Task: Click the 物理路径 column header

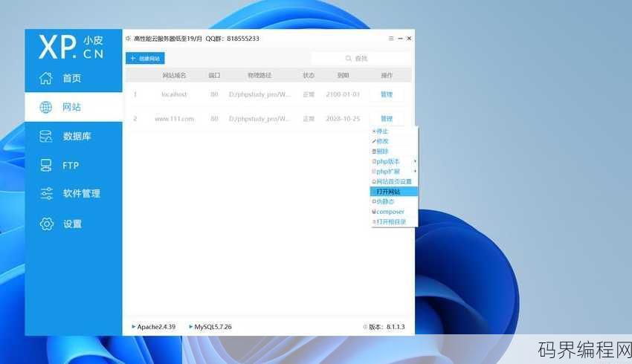Action: pos(259,75)
